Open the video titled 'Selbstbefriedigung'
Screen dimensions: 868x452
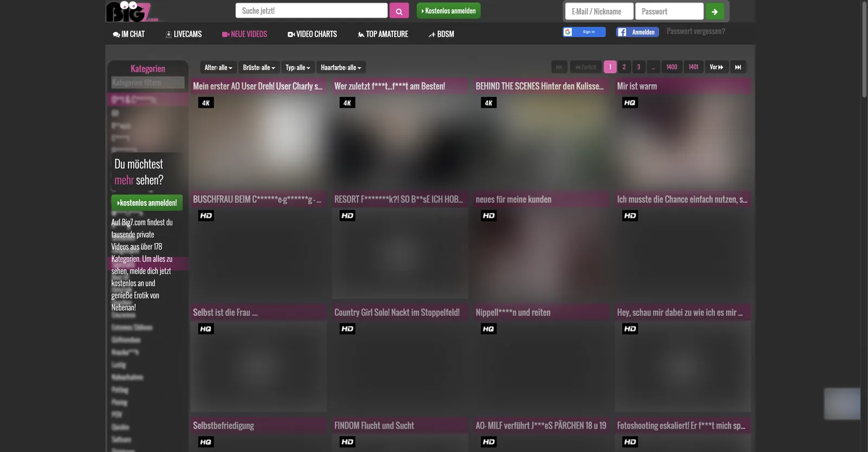click(x=224, y=426)
